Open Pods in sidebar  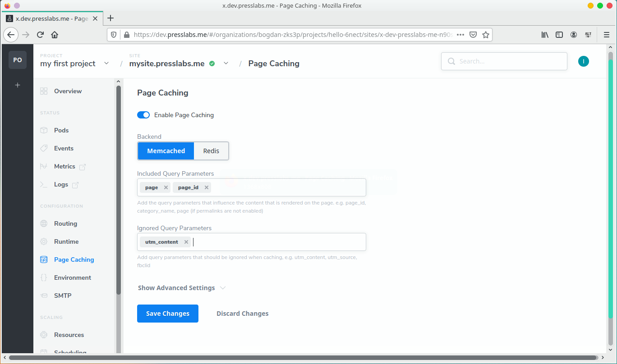[x=61, y=130]
